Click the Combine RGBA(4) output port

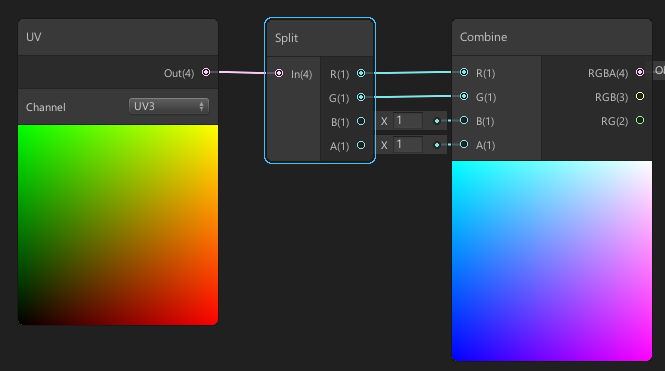click(x=640, y=72)
